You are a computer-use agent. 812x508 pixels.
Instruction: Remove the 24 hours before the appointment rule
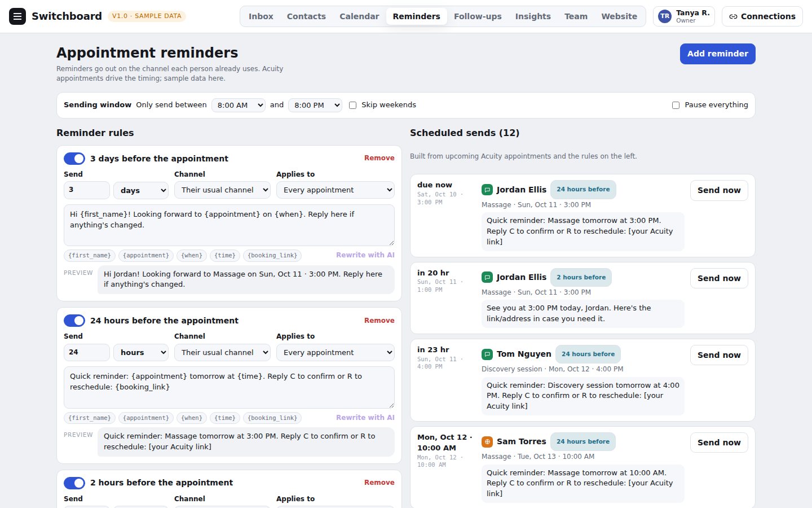point(379,321)
